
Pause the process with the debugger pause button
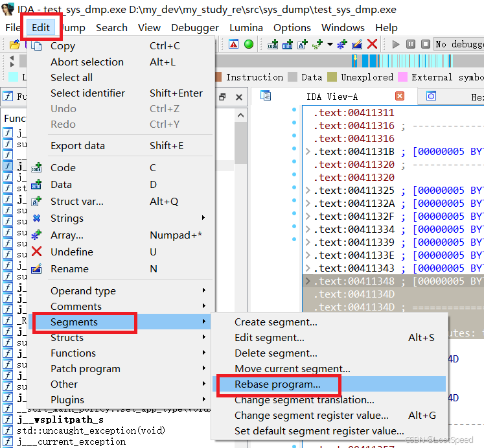[x=411, y=44]
